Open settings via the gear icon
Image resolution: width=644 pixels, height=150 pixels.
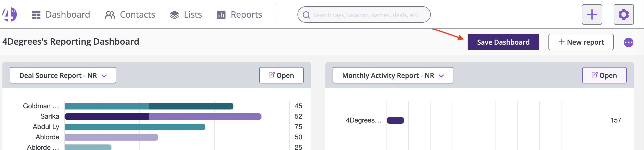point(623,14)
